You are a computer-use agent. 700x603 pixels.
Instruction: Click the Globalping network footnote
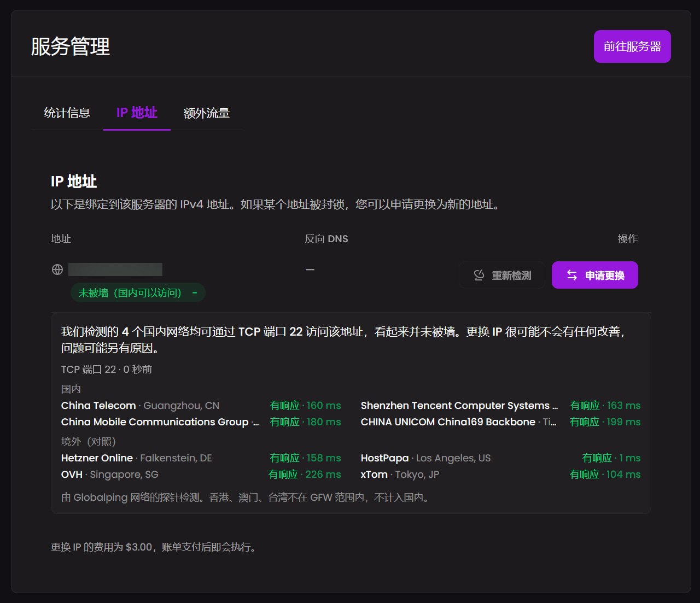click(x=247, y=497)
